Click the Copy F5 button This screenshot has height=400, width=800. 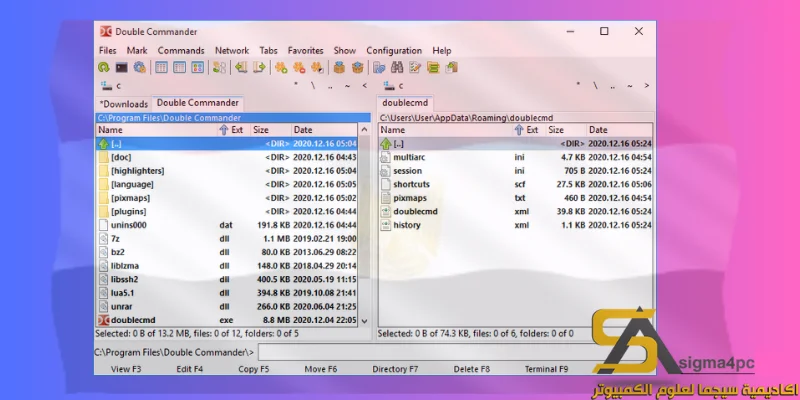254,369
